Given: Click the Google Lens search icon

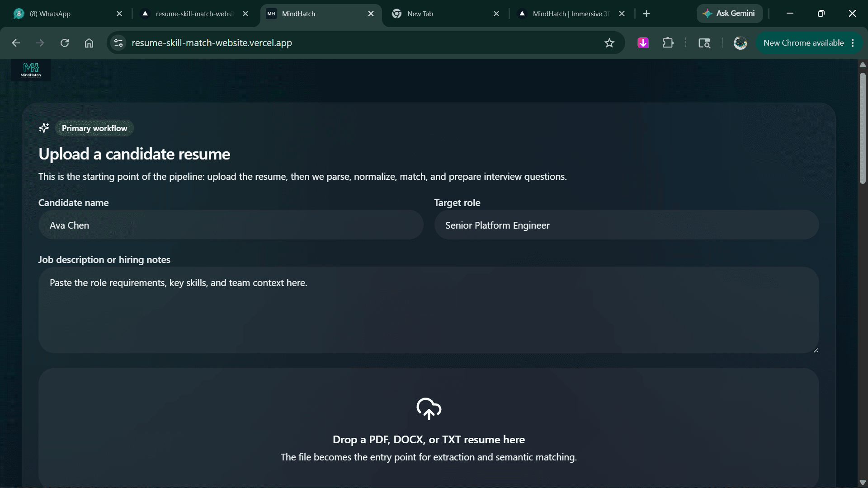Looking at the screenshot, I should point(704,43).
